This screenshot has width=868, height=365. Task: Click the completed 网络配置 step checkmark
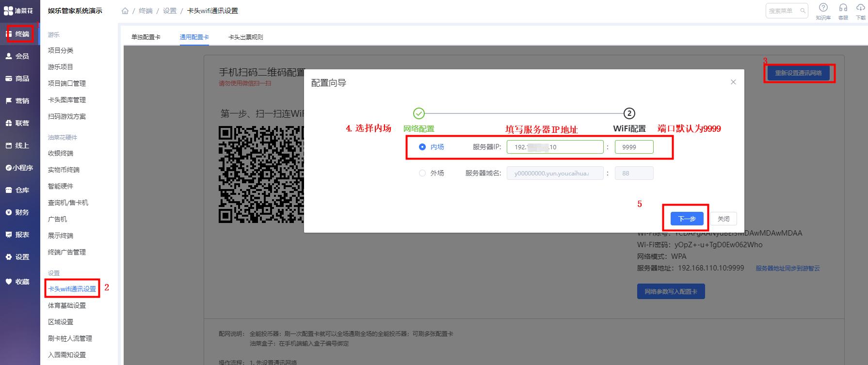coord(419,113)
